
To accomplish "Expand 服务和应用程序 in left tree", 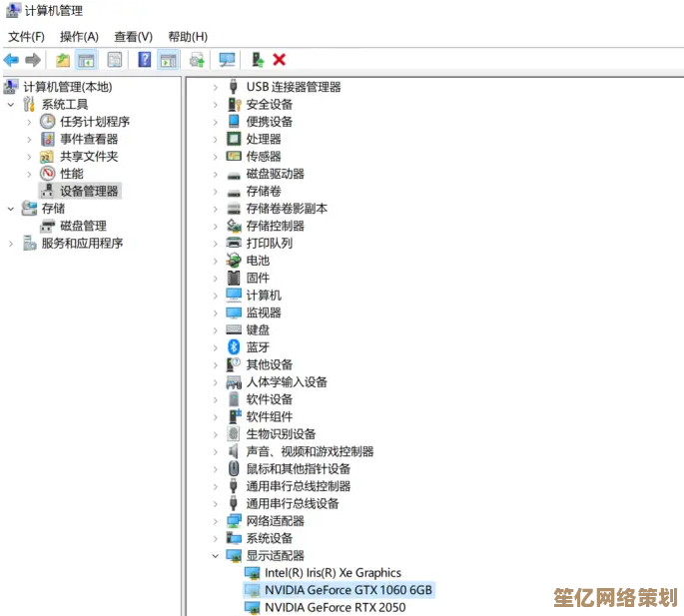I will coord(11,244).
